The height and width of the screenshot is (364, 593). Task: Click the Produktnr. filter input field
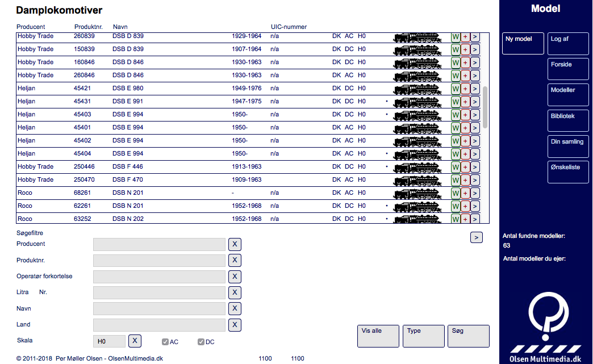pyautogui.click(x=159, y=260)
